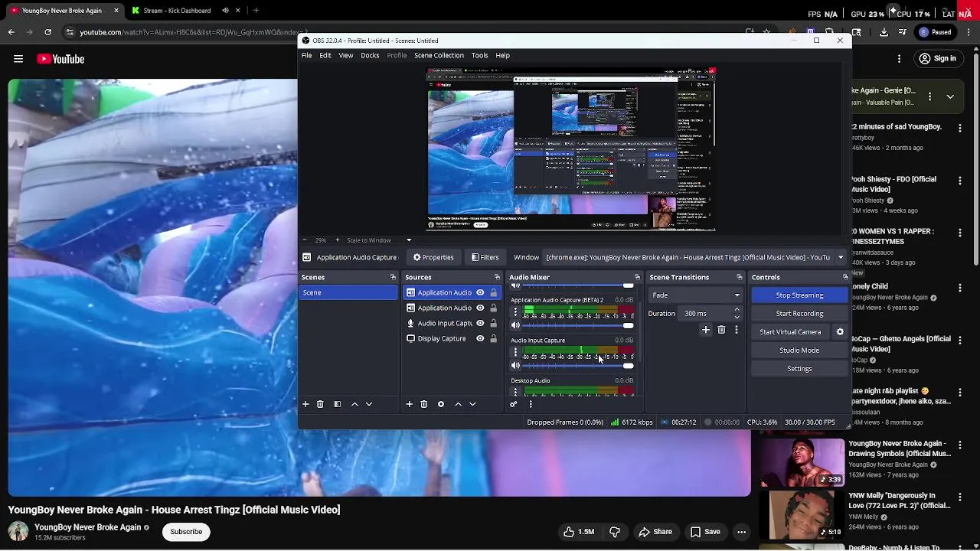980x551 pixels.
Task: Open scene filters icon in Scenes footer
Action: pos(337,404)
